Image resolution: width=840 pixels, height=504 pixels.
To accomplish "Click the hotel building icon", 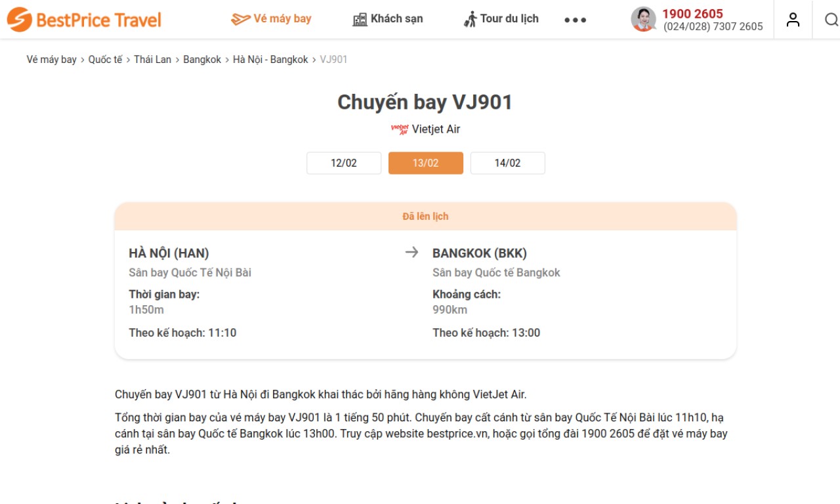I will 360,19.
